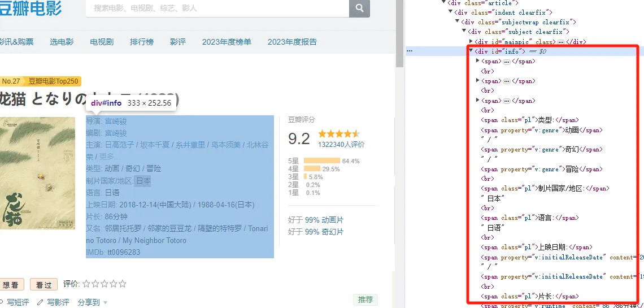The height and width of the screenshot is (308, 644).
Task: Collapse the div class="article" node
Action: (444, 3)
